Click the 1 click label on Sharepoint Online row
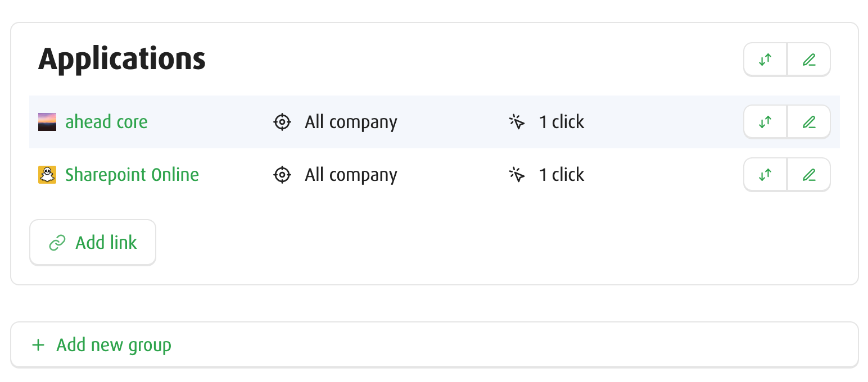 tap(561, 175)
